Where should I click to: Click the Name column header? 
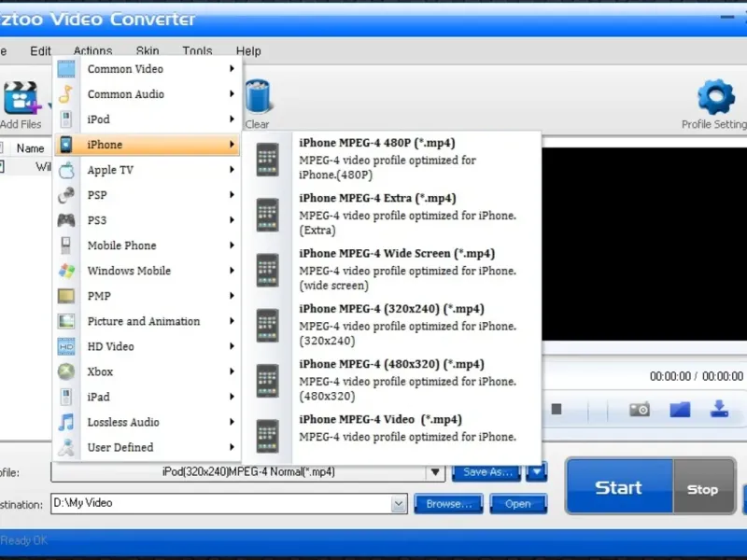31,148
